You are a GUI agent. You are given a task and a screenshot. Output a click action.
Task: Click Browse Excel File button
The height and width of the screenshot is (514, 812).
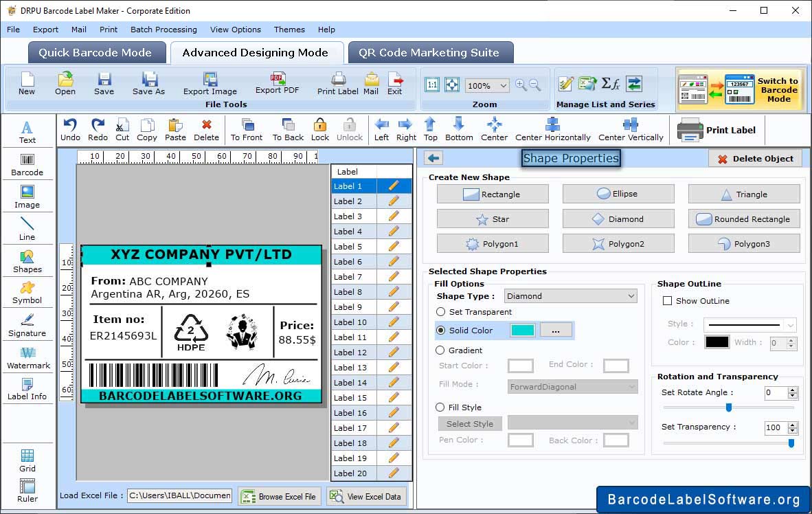(x=280, y=496)
